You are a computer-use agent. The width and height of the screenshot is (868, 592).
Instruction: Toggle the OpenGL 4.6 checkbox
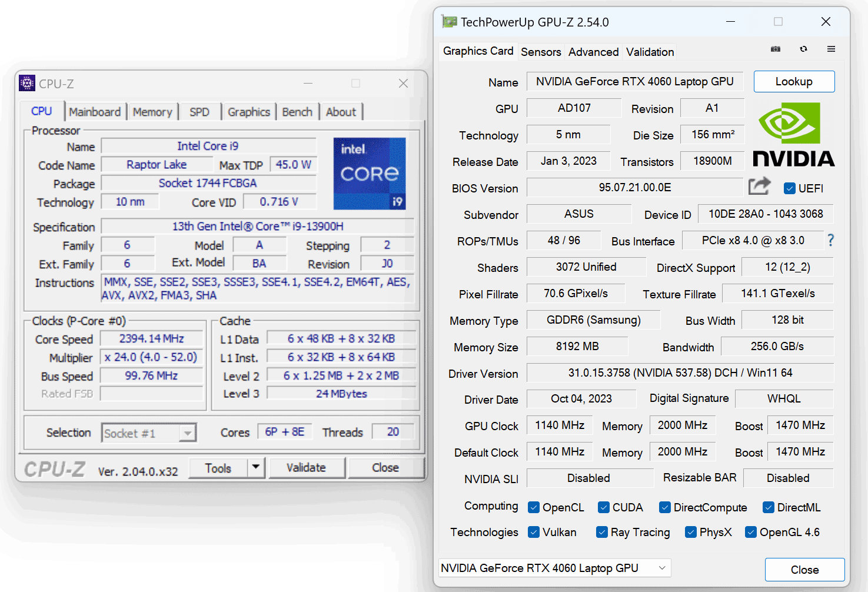[x=751, y=532]
